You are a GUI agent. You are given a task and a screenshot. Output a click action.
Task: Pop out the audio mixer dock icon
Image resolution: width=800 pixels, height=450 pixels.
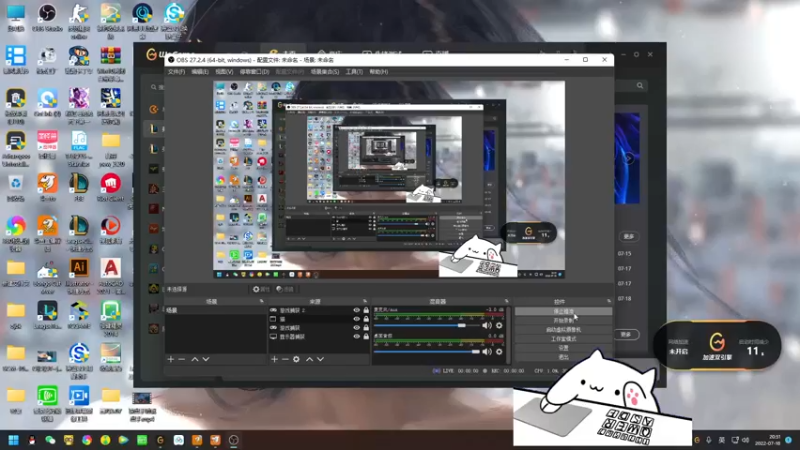(x=506, y=302)
